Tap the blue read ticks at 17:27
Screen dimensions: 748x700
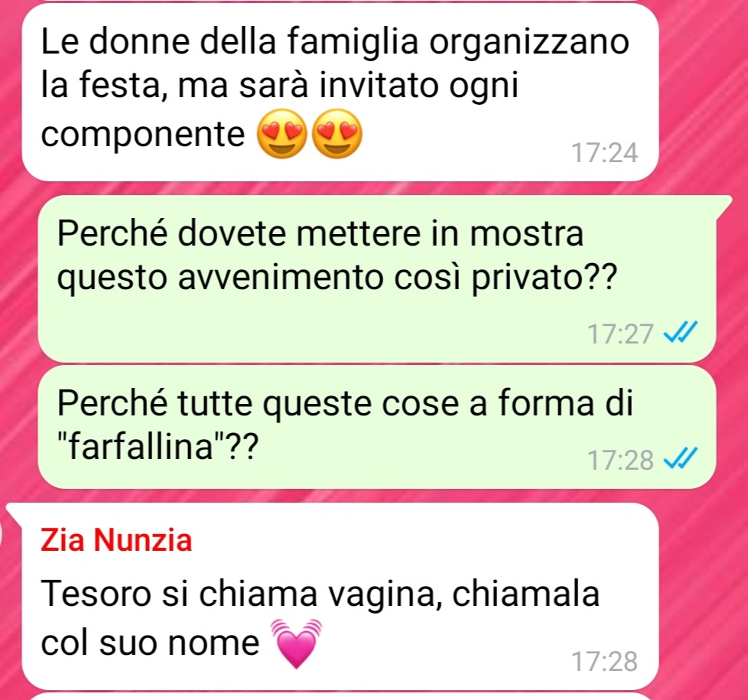point(681,332)
